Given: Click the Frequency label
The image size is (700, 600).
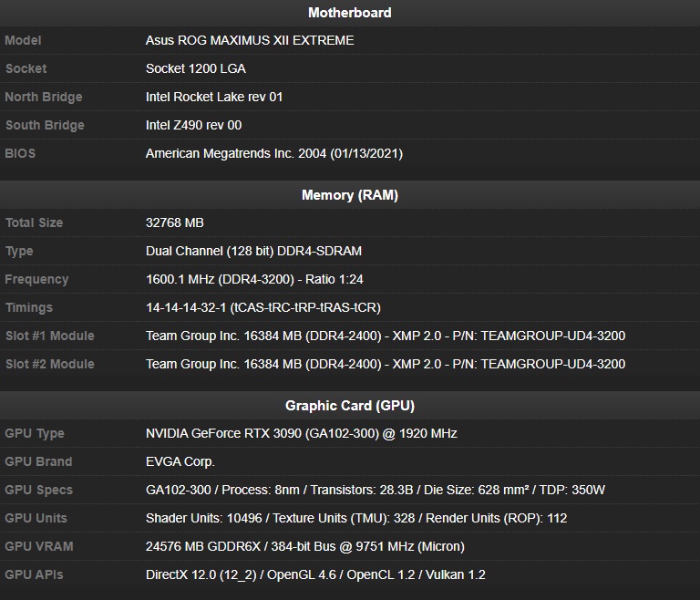Looking at the screenshot, I should point(36,279).
